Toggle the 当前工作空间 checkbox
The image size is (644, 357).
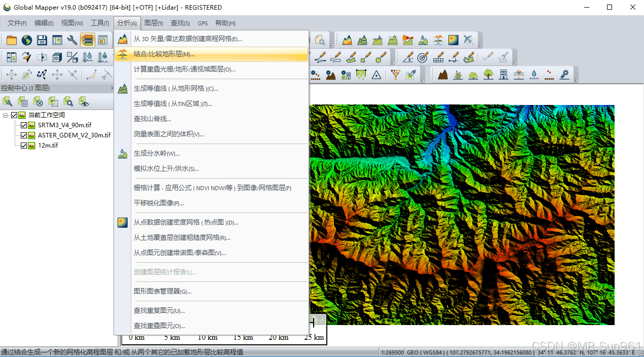pos(14,115)
